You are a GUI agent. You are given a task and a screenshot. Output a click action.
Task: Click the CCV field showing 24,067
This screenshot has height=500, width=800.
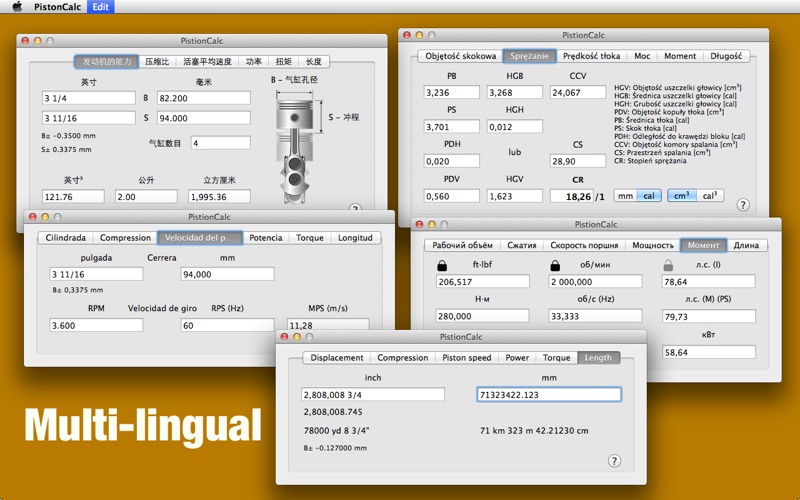[578, 92]
